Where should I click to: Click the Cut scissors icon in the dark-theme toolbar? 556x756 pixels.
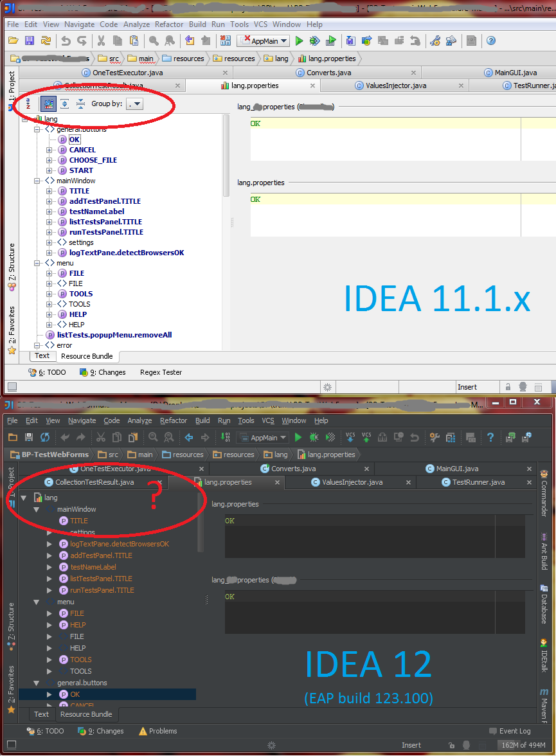101,437
